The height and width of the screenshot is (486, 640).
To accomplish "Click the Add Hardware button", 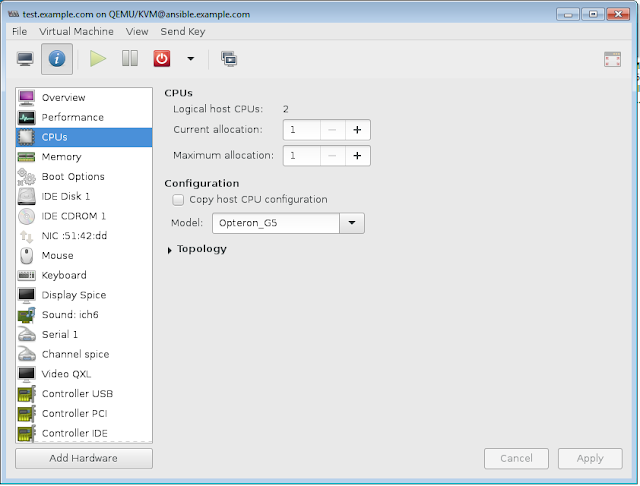I will coord(84,458).
